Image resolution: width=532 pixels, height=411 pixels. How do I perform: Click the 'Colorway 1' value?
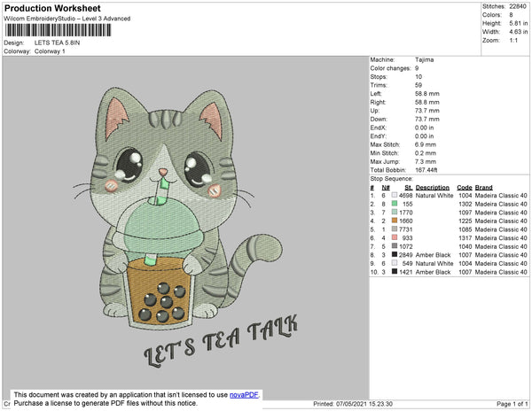coord(50,51)
